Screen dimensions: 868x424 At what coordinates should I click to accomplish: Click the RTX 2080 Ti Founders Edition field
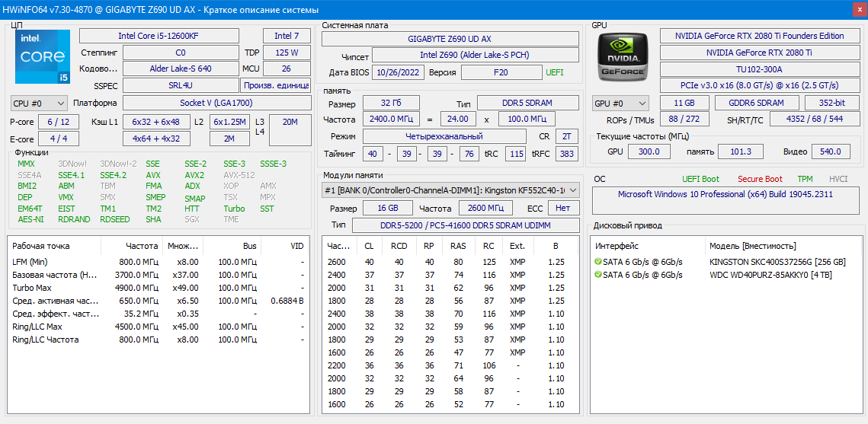coord(760,36)
